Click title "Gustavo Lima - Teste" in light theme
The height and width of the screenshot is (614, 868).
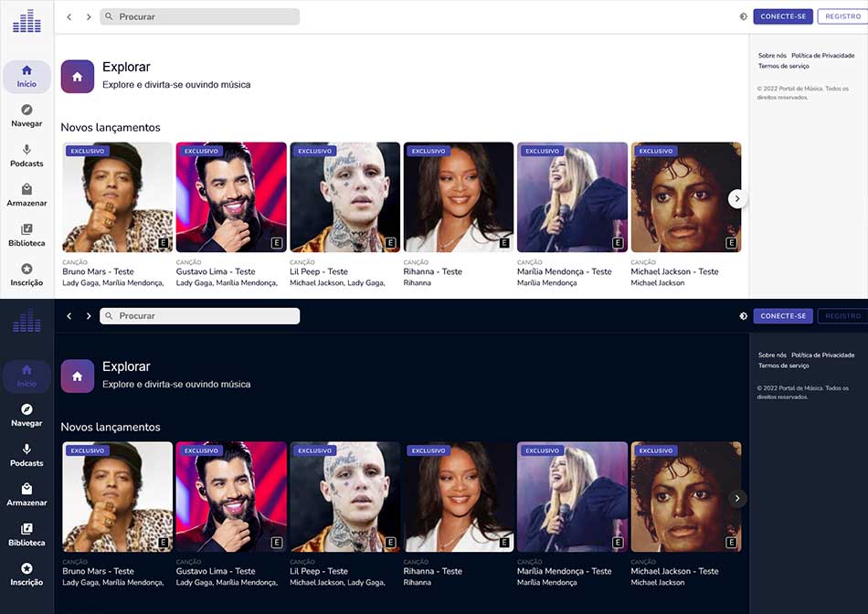tap(216, 272)
